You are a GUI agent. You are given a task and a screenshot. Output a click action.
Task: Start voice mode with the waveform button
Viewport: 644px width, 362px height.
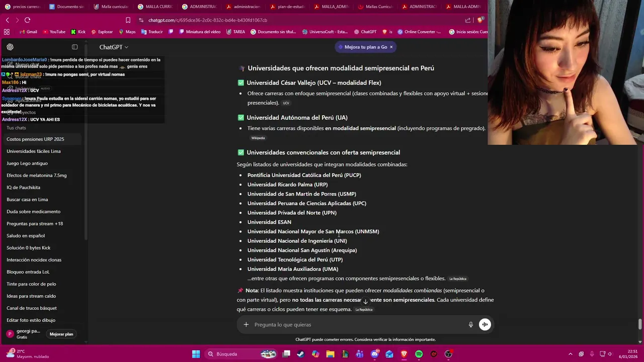tap(485, 324)
